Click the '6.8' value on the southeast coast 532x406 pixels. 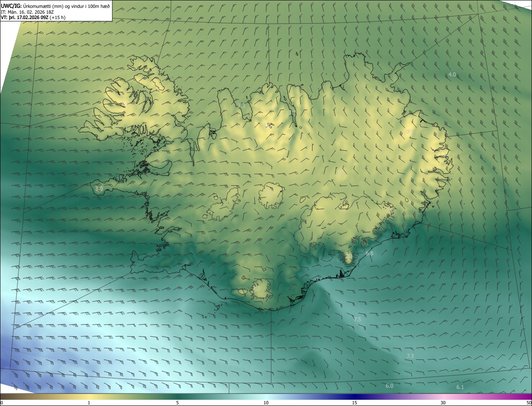369,253
